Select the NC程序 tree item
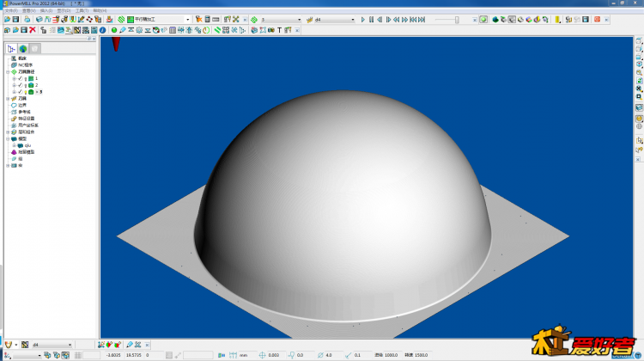This screenshot has height=361, width=644. tap(25, 65)
